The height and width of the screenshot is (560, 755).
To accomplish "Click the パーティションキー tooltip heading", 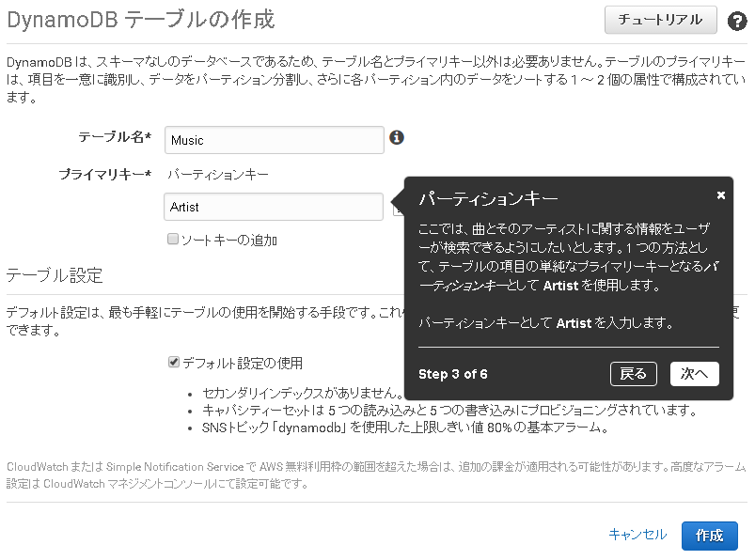I will pyautogui.click(x=488, y=198).
